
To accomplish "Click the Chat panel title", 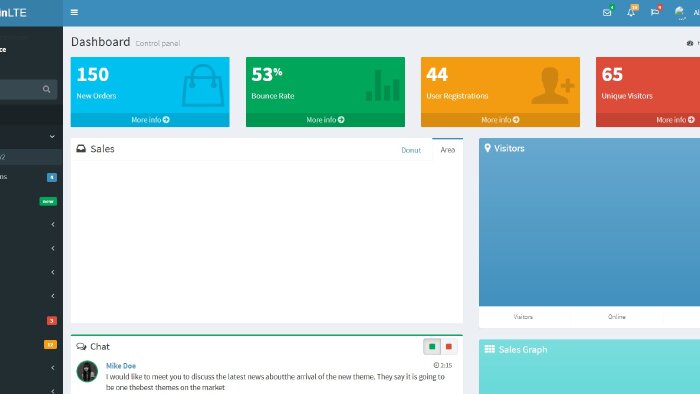I will [x=100, y=347].
